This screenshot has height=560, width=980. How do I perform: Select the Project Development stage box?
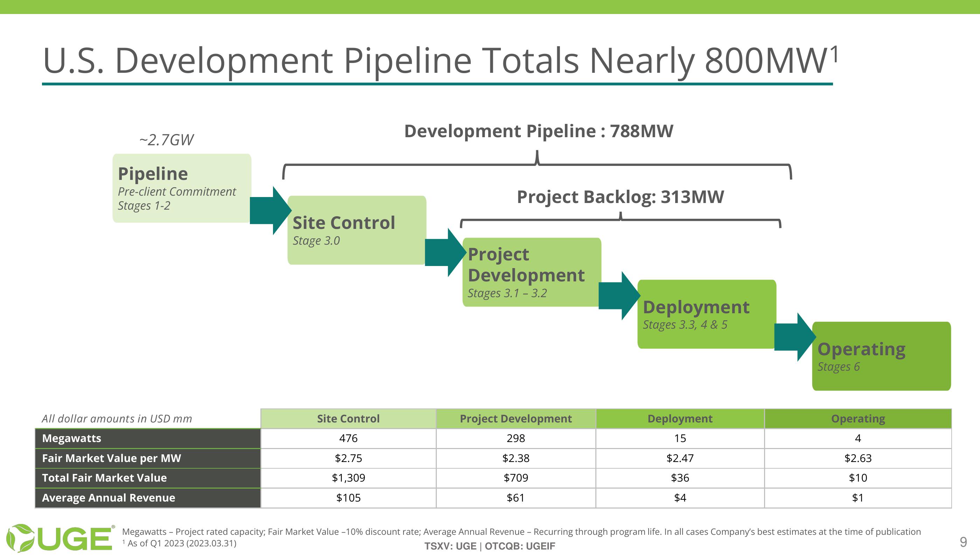click(532, 272)
